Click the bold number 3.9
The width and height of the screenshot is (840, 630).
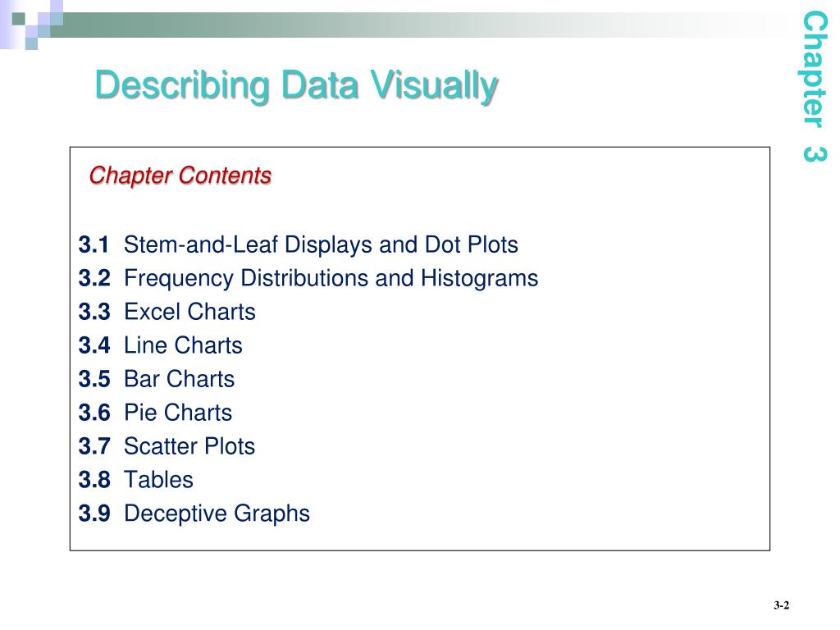(94, 514)
